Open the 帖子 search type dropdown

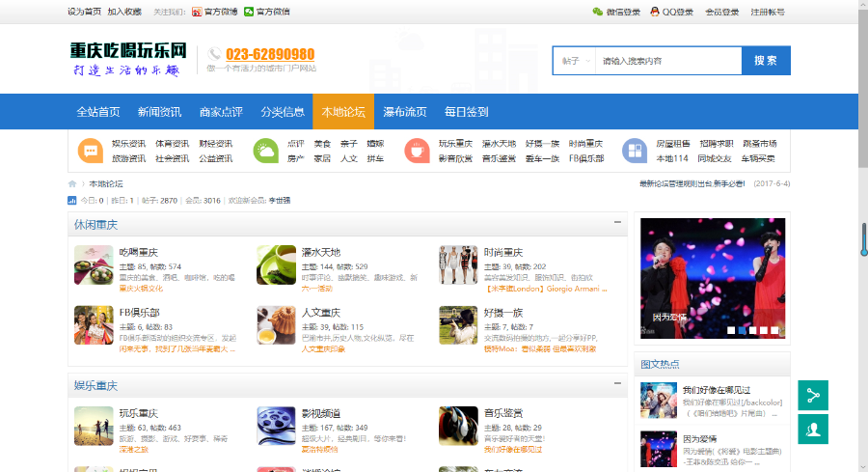pyautogui.click(x=575, y=61)
